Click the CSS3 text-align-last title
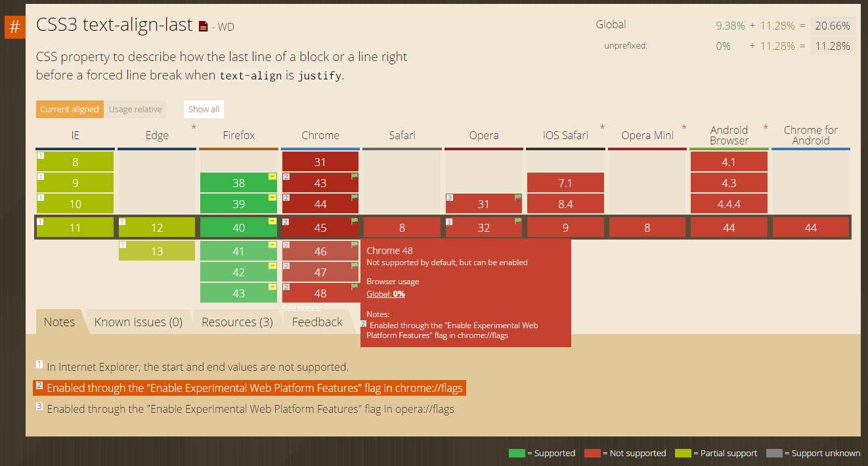This screenshot has width=868, height=466. [114, 25]
